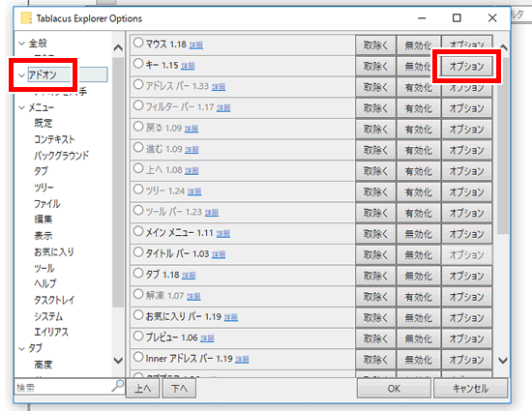Screen dimensions: 532x411
Task: Open the バックグラウンド menu settings
Action: tap(61, 156)
